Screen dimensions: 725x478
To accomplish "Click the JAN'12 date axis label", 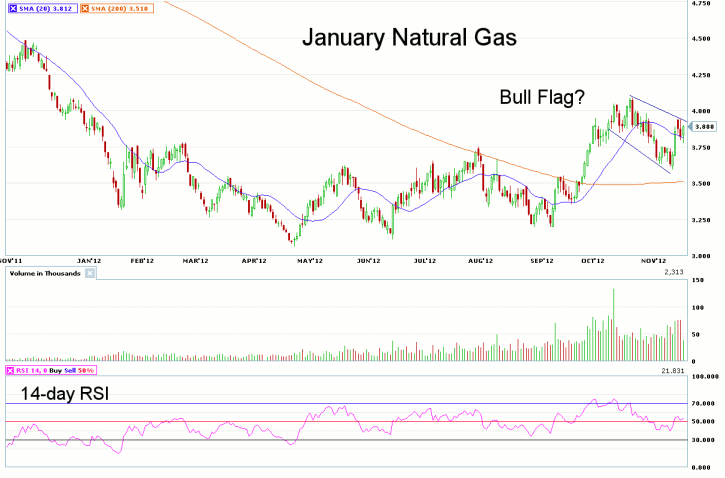I will 90,260.
